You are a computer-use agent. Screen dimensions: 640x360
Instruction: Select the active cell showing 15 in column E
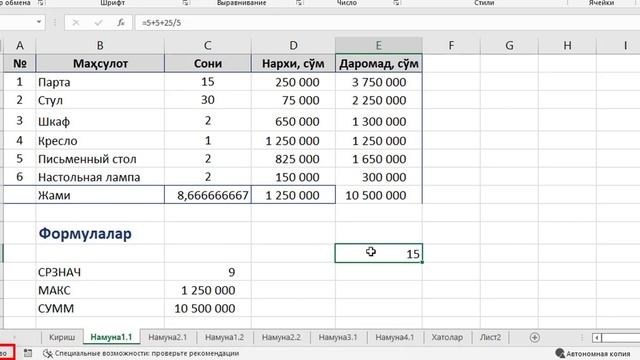[379, 253]
